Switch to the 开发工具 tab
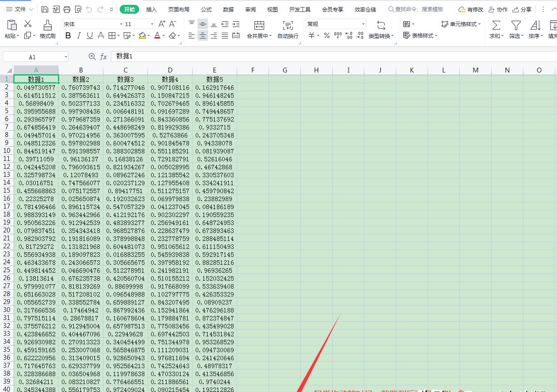Image resolution: width=557 pixels, height=392 pixels. (x=300, y=9)
